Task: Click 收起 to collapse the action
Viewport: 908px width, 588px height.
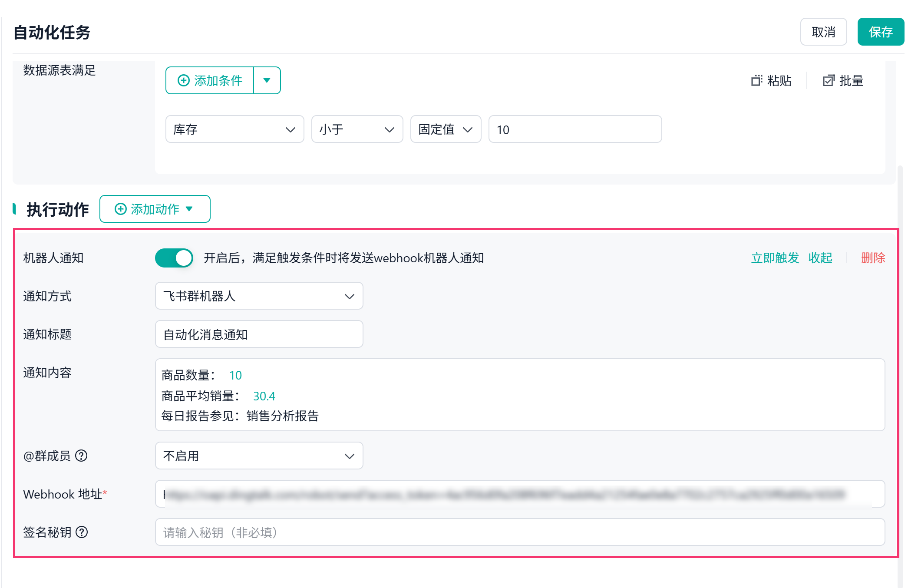Action: [x=820, y=258]
